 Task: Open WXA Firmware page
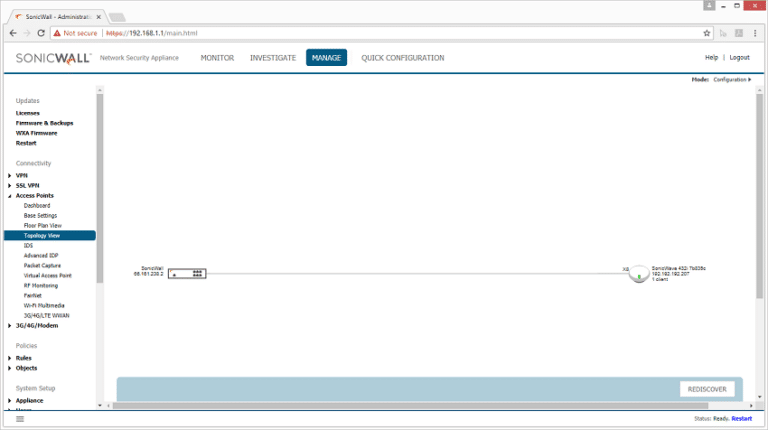(36, 133)
